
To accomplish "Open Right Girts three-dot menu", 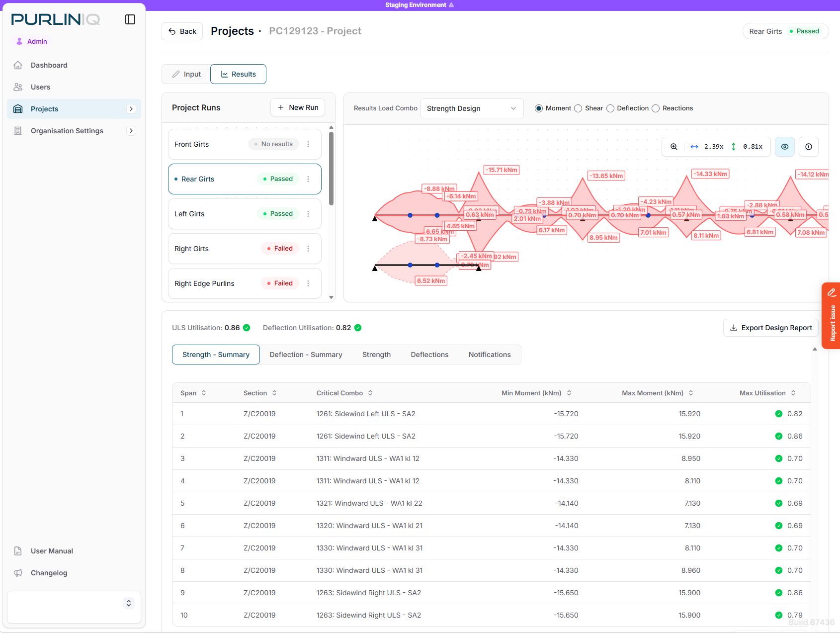I will [308, 249].
